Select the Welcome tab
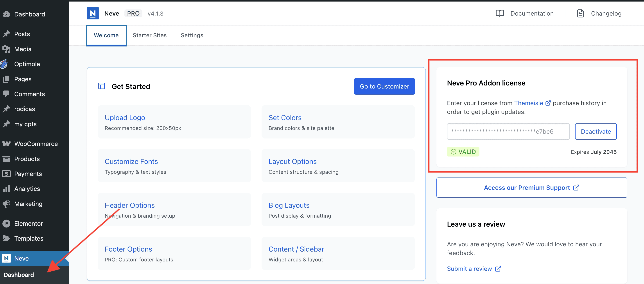This screenshot has height=284, width=644. pyautogui.click(x=106, y=35)
